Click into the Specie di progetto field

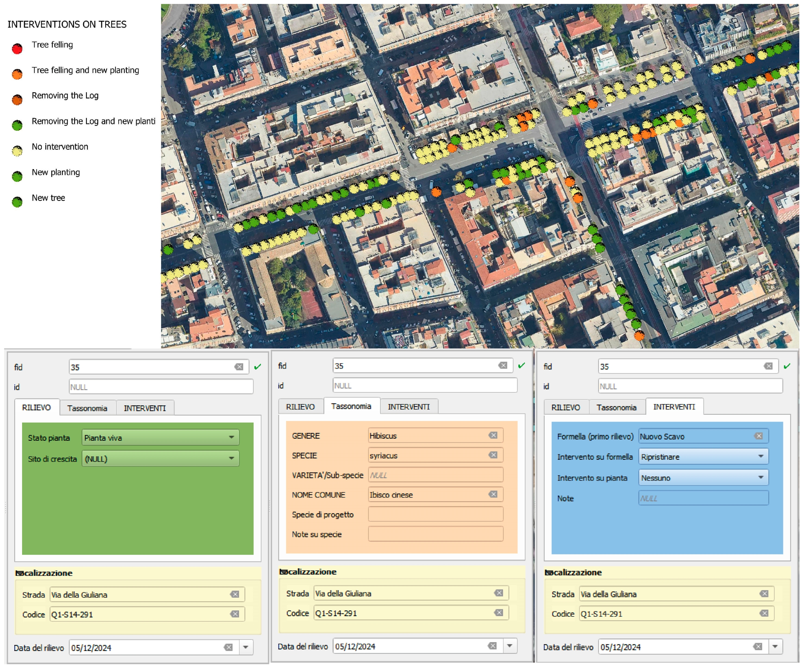pos(435,514)
